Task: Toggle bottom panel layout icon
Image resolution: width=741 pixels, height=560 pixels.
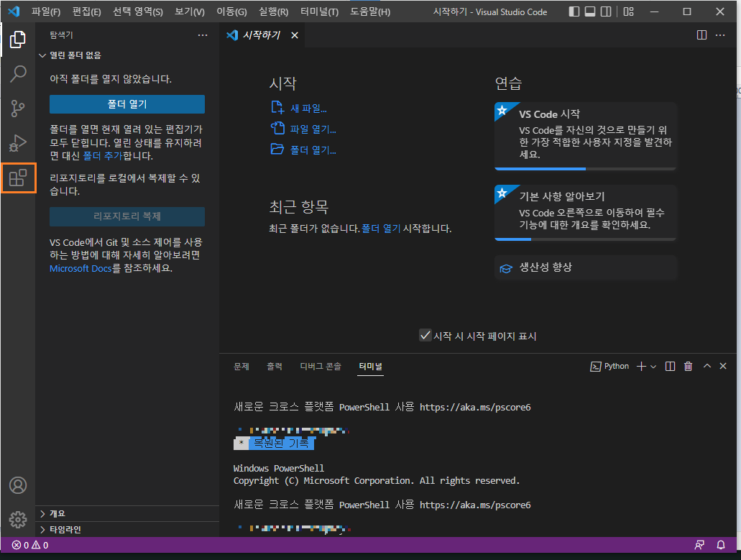Action: click(x=590, y=12)
